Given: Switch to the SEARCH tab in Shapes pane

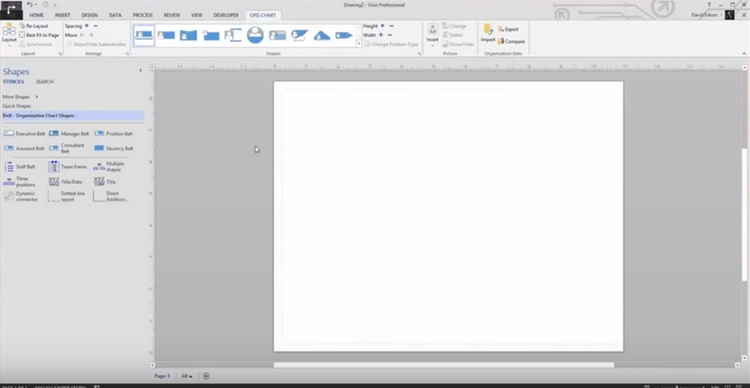Looking at the screenshot, I should pyautogui.click(x=44, y=82).
